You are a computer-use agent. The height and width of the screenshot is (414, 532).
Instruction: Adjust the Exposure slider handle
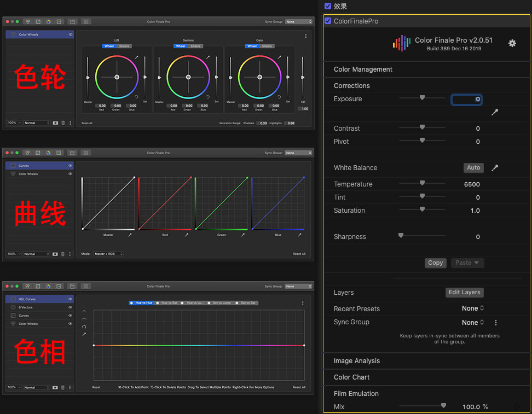[x=422, y=98]
